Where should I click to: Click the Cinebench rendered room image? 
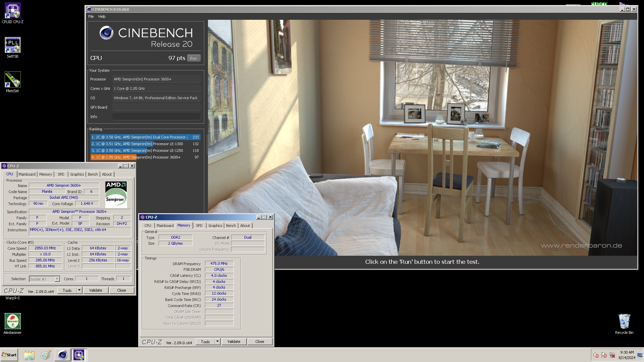pos(422,137)
